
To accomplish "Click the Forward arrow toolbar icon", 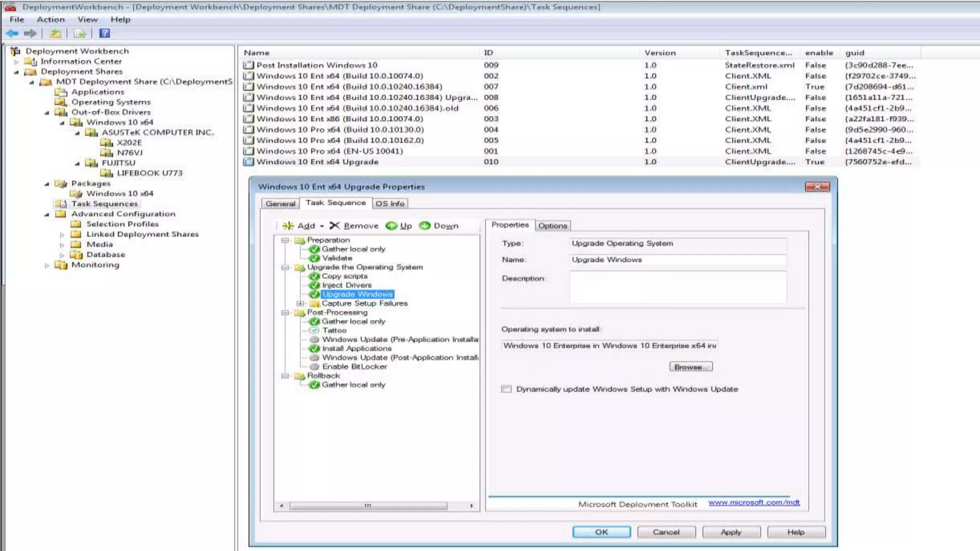I will pyautogui.click(x=30, y=33).
